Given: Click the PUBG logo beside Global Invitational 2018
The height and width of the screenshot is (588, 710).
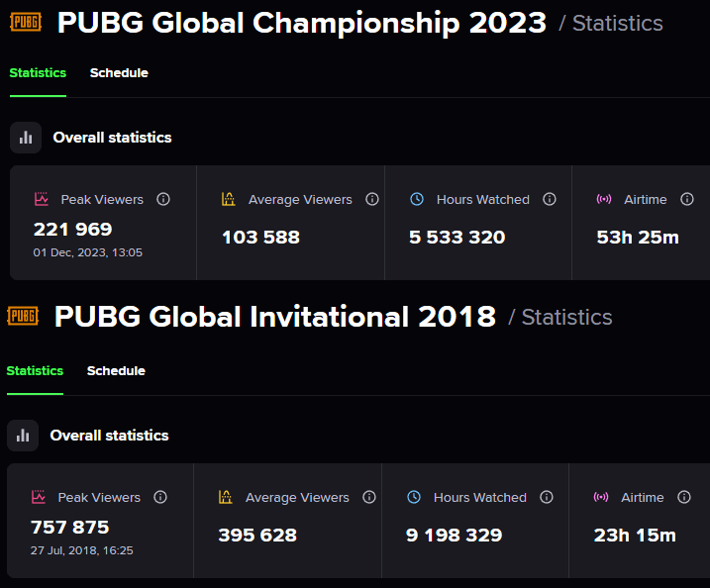Looking at the screenshot, I should (x=22, y=316).
